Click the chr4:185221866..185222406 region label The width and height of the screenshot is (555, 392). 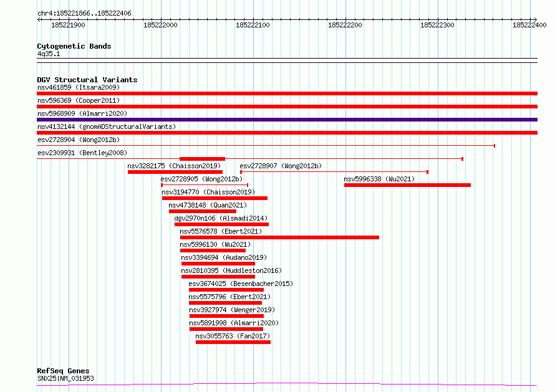84,14
